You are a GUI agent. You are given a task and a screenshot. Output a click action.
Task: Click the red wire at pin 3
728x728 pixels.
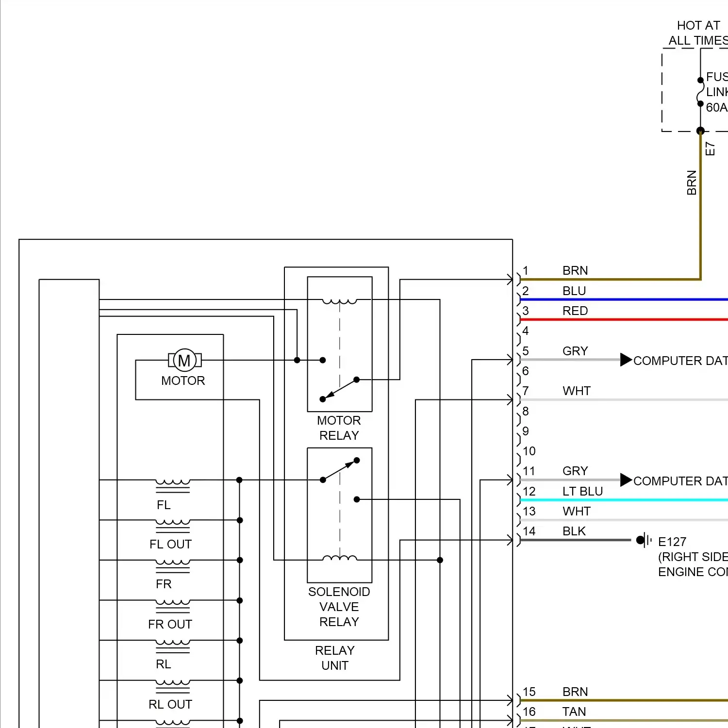point(624,320)
